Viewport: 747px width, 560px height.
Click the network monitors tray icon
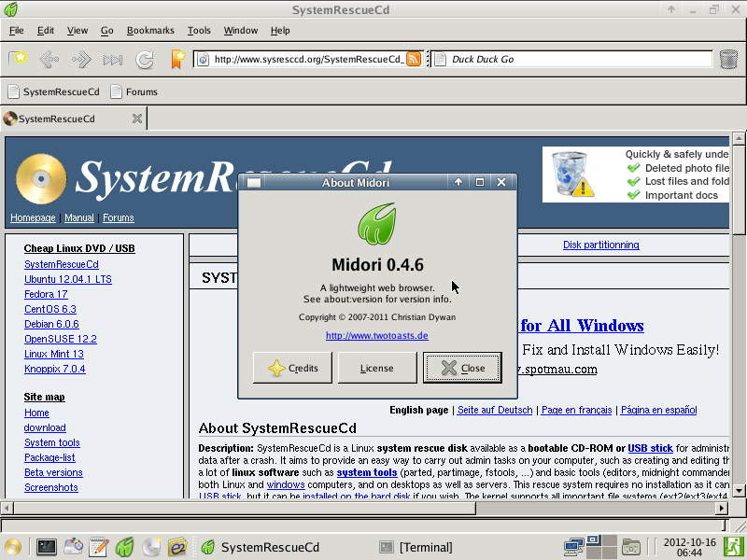[x=573, y=547]
